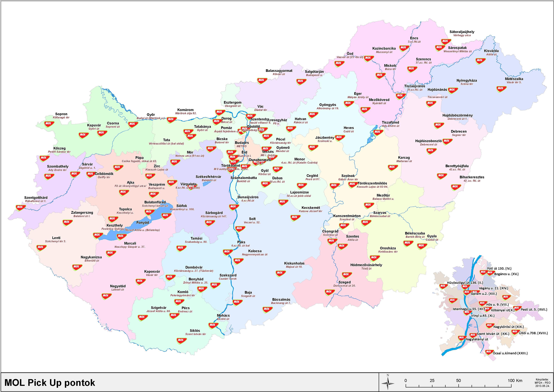
Task: Click the "Debrecen" city label
Action: [459, 132]
